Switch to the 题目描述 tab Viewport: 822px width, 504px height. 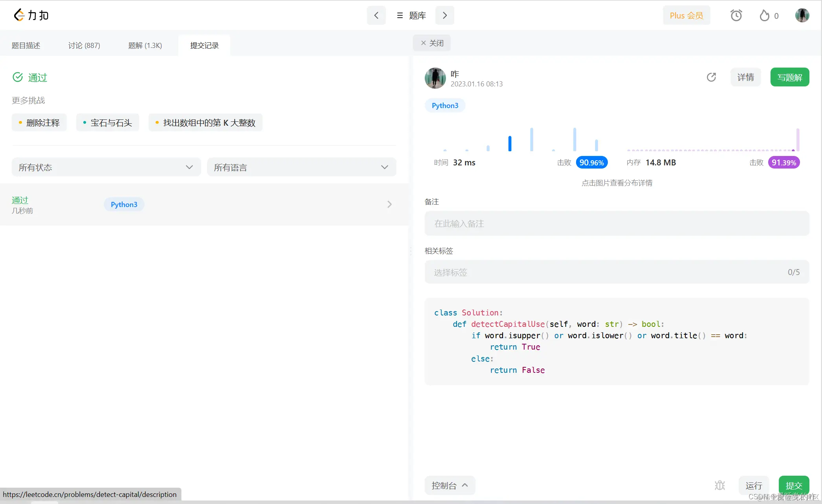point(26,46)
